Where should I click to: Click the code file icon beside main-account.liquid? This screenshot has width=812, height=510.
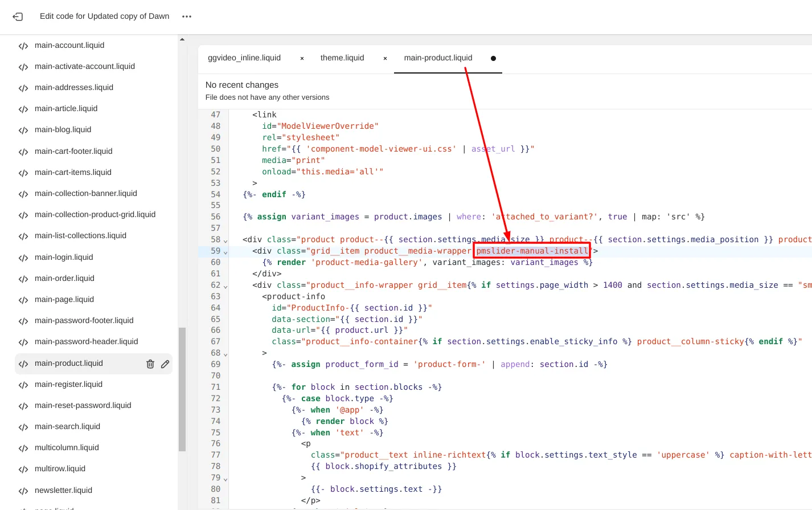click(23, 45)
